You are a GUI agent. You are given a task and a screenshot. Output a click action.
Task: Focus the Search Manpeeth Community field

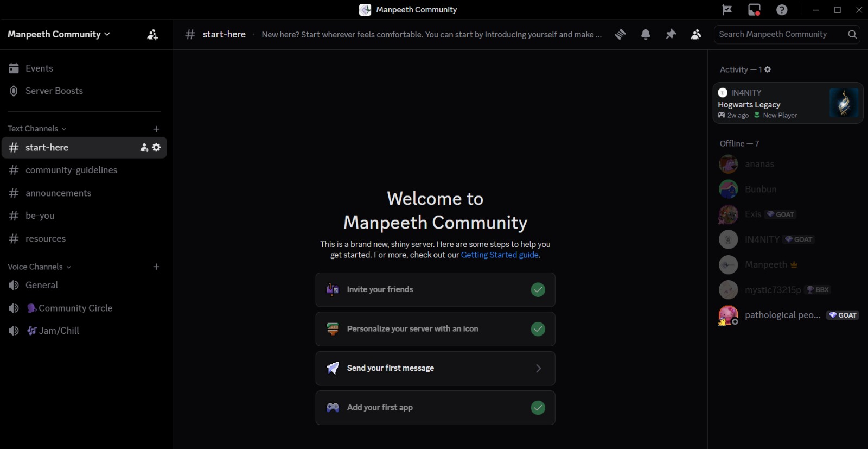pos(780,34)
